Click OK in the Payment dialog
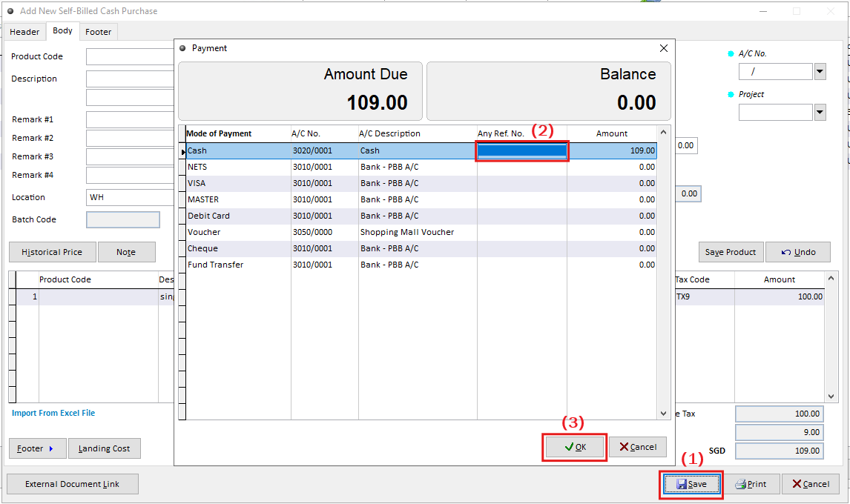This screenshot has height=504, width=850. click(575, 447)
